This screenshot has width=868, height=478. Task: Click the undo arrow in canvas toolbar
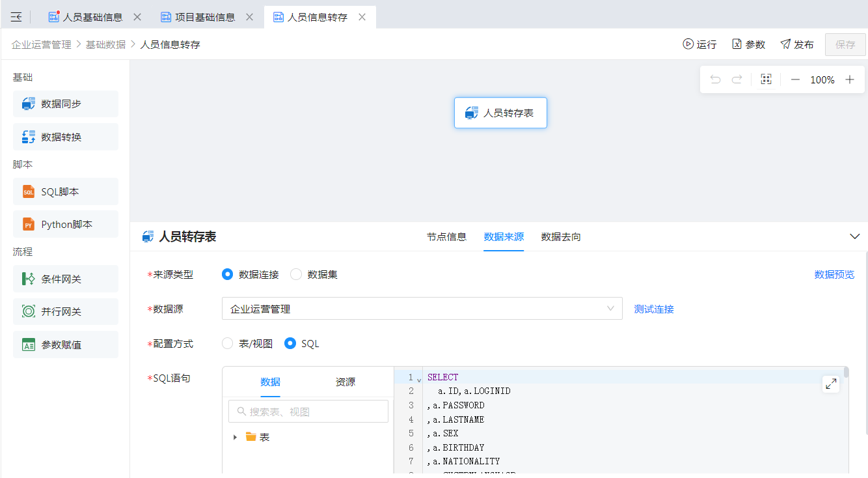tap(715, 79)
